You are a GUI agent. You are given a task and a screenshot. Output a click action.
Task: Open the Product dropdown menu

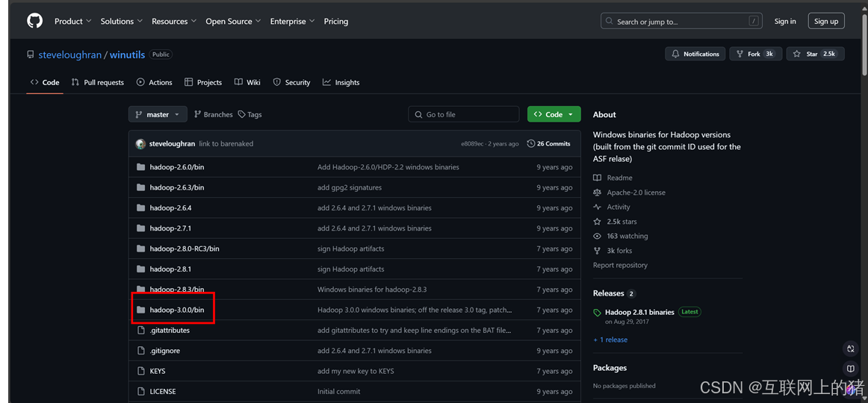coord(72,21)
